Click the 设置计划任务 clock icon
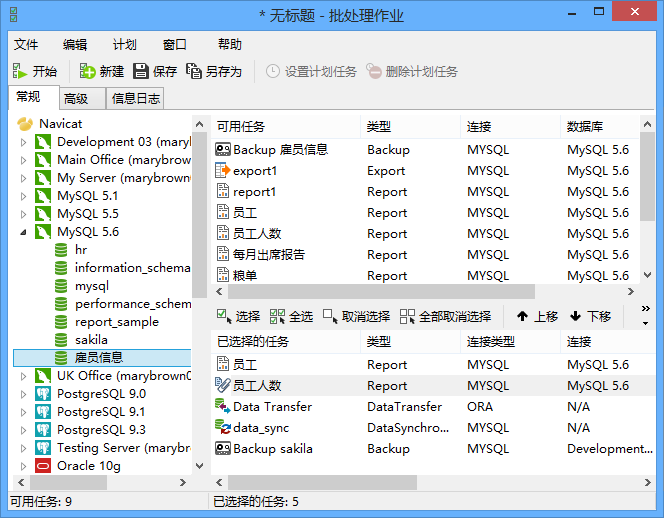 [273, 71]
